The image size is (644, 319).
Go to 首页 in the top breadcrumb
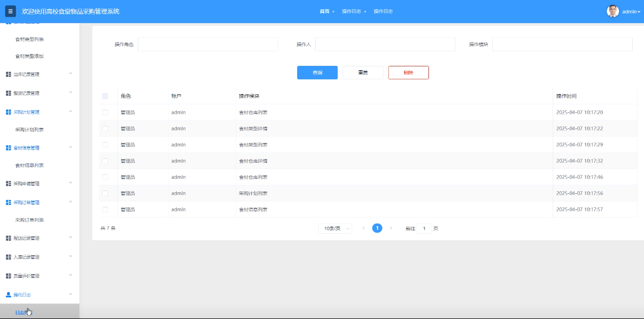click(325, 11)
